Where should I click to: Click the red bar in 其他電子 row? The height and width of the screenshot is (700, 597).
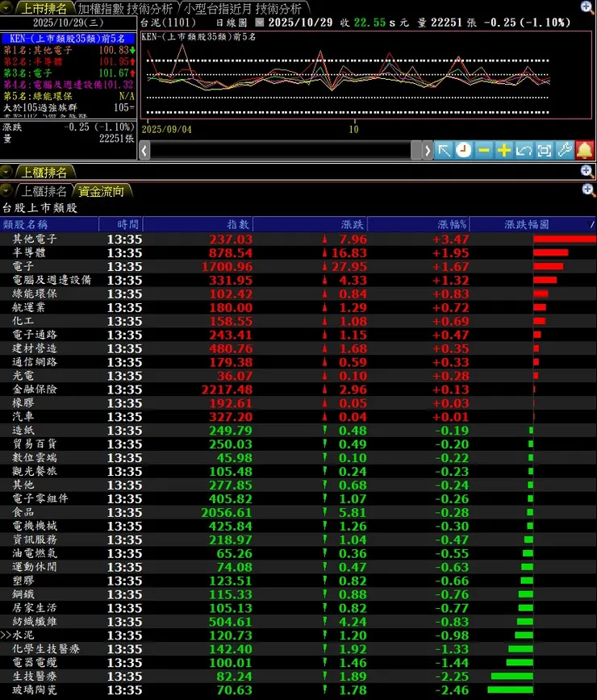pyautogui.click(x=565, y=240)
